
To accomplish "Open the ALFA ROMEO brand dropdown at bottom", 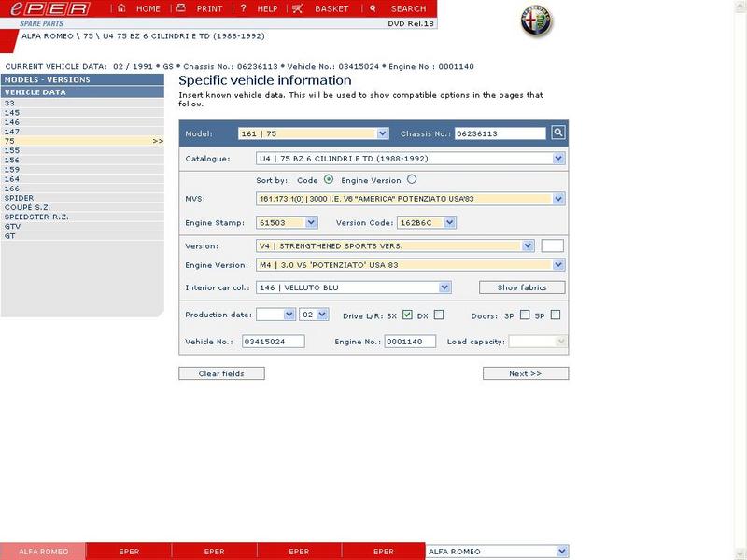I will pyautogui.click(x=497, y=552).
